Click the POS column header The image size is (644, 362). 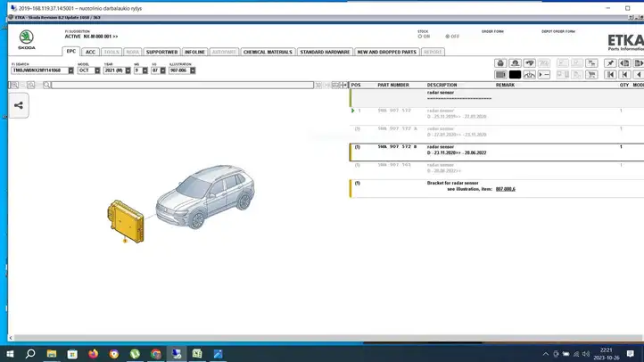tap(356, 85)
